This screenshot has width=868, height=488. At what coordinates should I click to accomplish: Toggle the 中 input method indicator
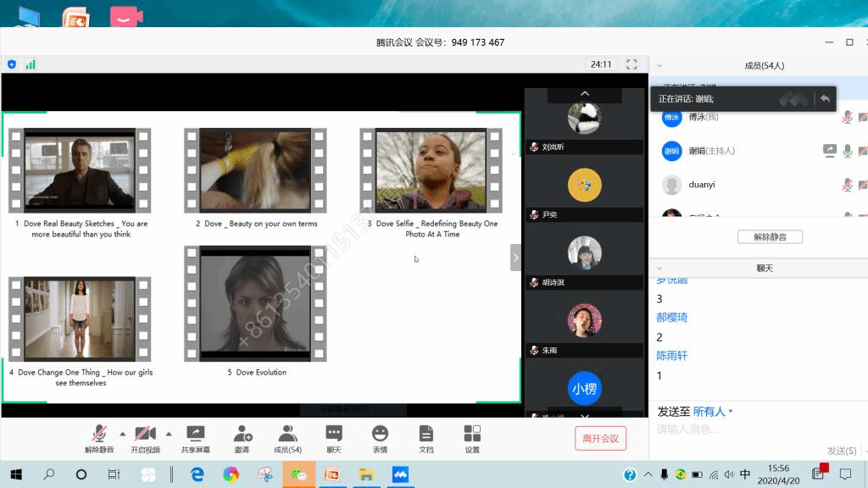(x=745, y=474)
